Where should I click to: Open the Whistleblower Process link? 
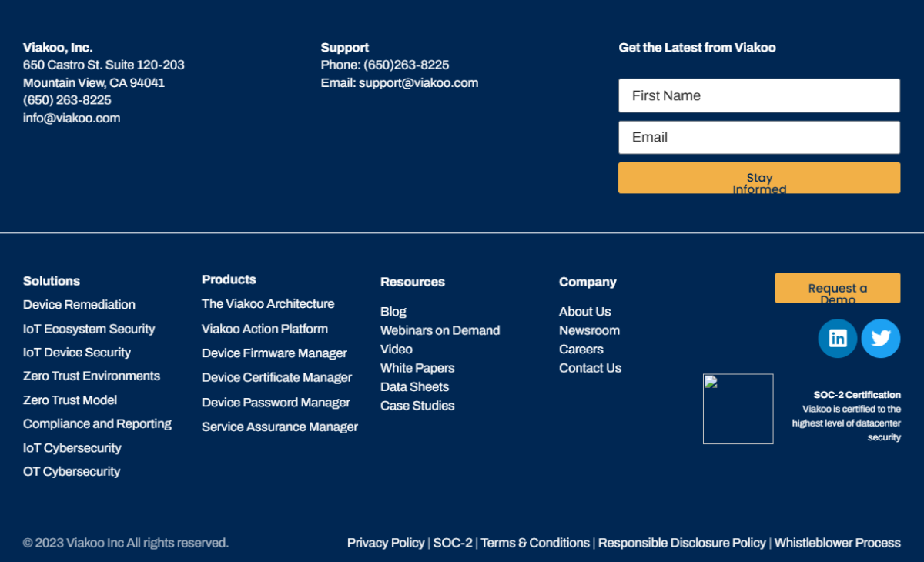coord(837,543)
